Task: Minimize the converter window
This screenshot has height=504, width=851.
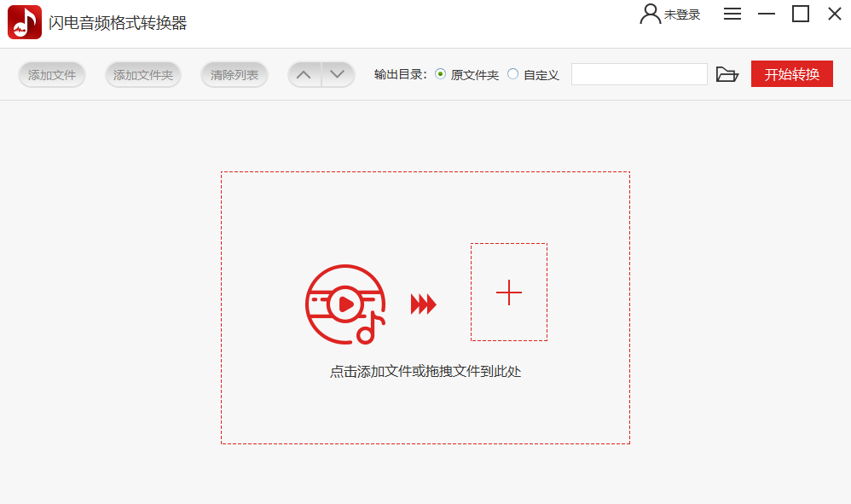Action: click(767, 14)
